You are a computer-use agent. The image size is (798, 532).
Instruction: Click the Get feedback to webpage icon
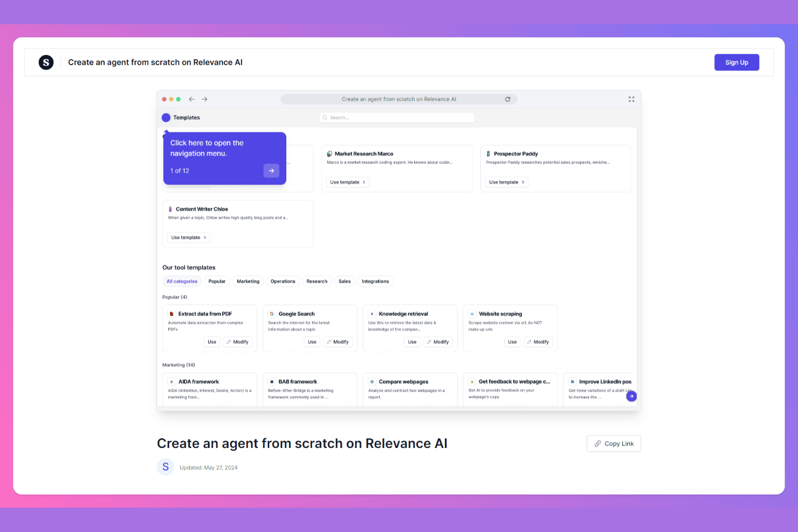(x=472, y=382)
